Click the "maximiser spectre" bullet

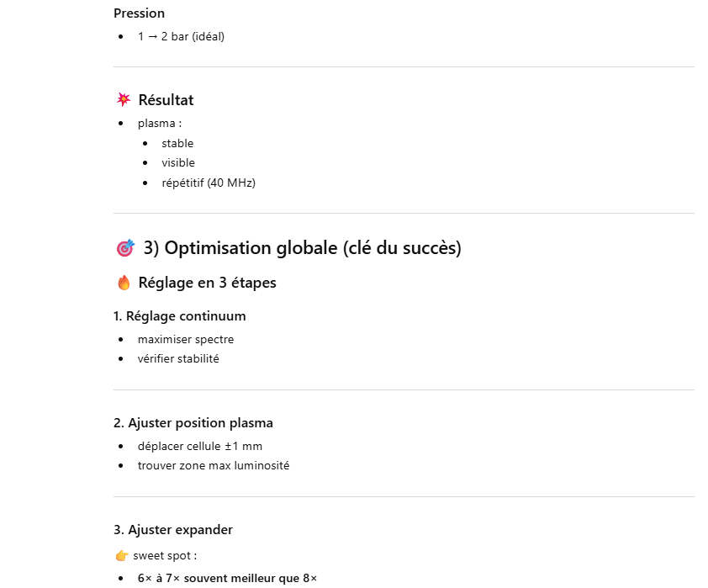(x=186, y=340)
